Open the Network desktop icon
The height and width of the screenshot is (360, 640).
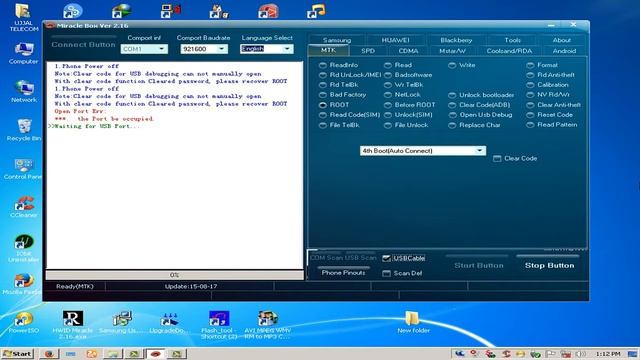24,91
